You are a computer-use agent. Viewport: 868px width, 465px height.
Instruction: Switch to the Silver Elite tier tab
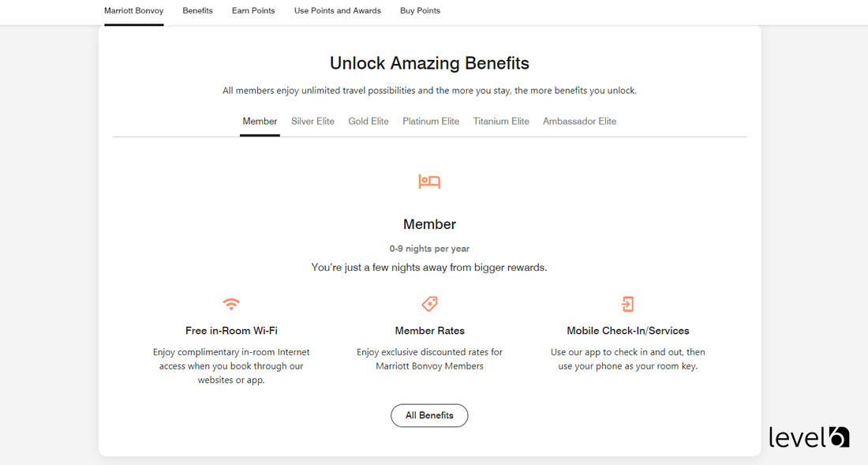[312, 121]
